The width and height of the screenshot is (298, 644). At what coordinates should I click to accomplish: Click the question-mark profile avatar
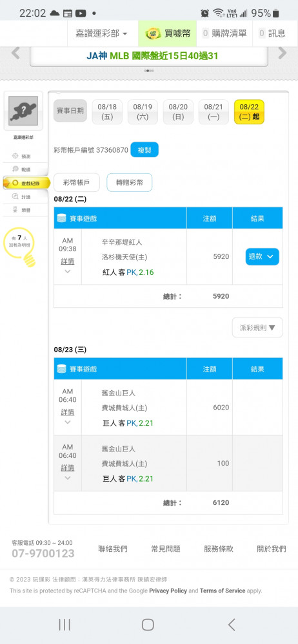(23, 111)
